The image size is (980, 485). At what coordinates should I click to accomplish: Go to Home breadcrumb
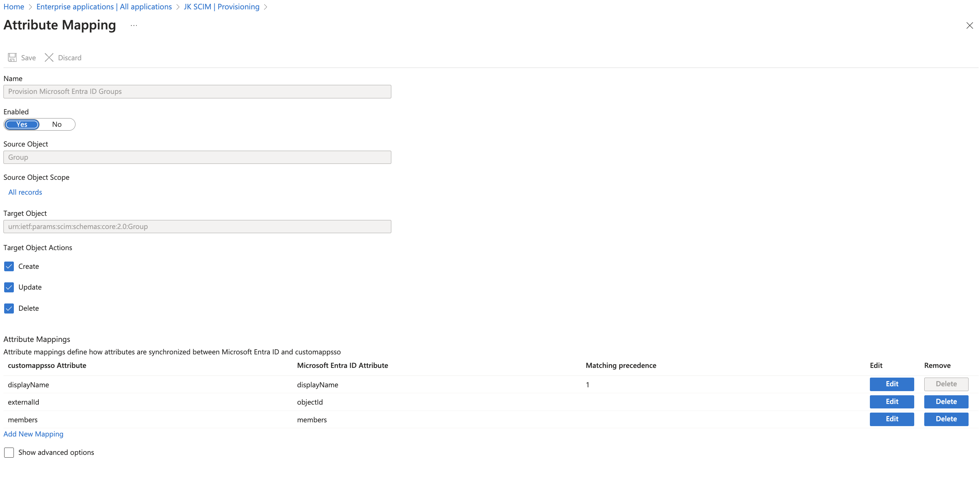pos(14,7)
